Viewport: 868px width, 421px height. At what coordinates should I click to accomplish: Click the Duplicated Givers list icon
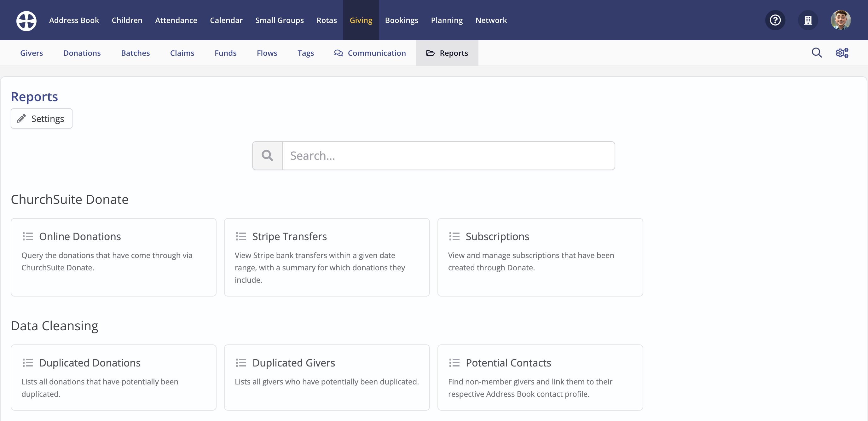[241, 363]
